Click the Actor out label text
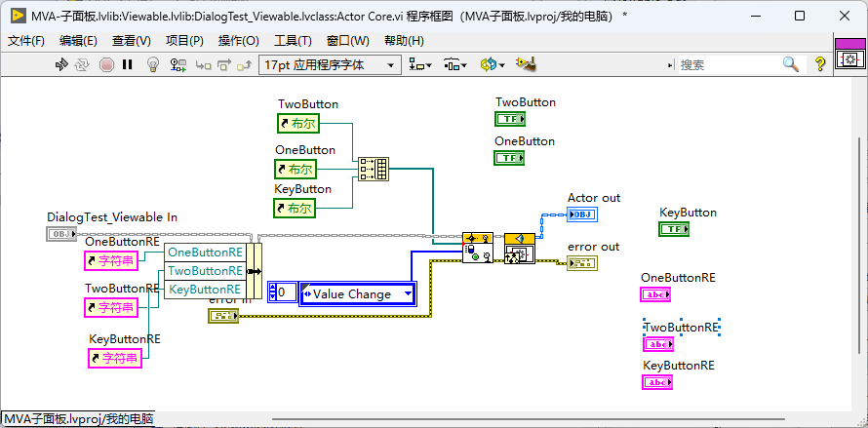Screen dimensions: 868x428 tap(594, 198)
